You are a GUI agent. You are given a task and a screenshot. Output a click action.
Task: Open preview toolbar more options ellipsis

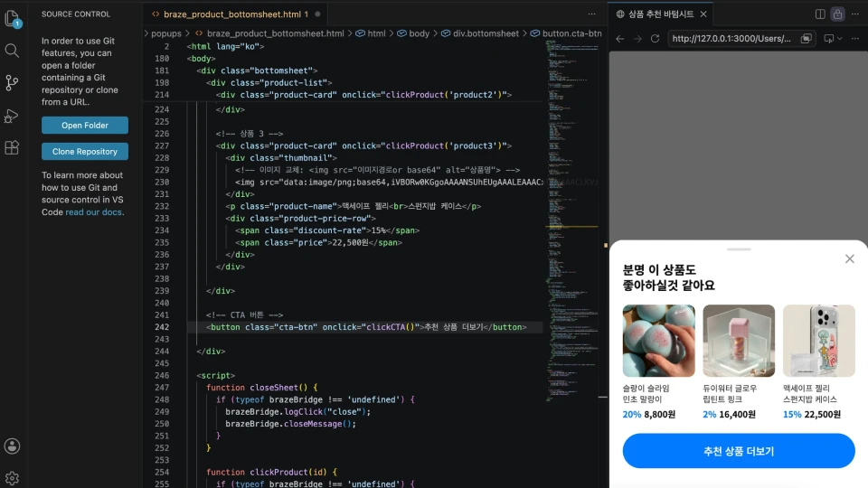tap(855, 39)
